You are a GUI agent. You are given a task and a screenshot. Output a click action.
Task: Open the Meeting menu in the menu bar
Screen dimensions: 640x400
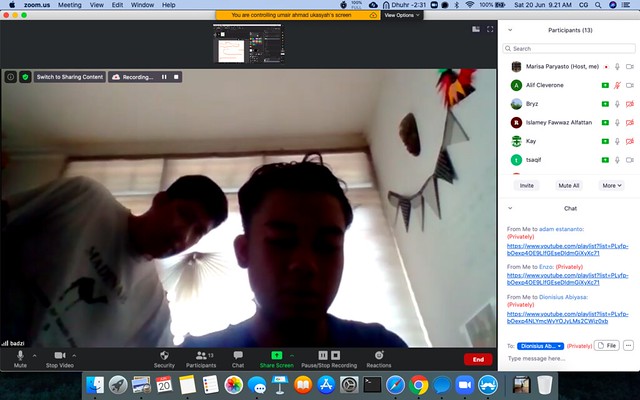[x=70, y=5]
